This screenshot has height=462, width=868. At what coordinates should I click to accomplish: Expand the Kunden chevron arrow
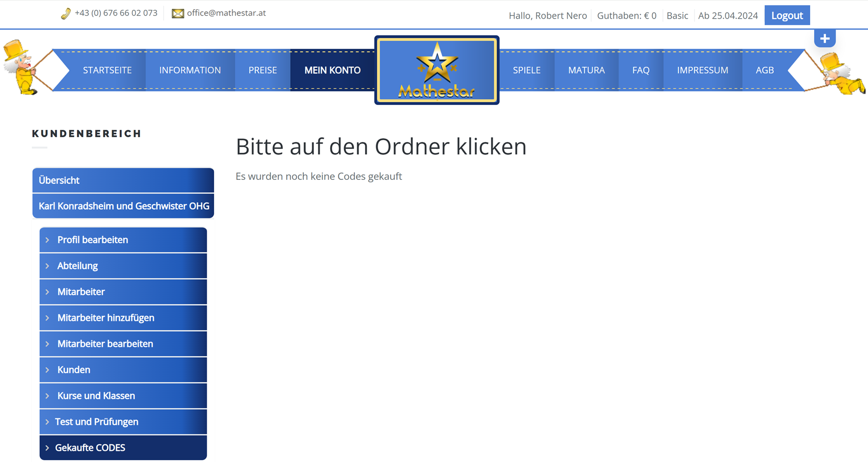pos(48,370)
